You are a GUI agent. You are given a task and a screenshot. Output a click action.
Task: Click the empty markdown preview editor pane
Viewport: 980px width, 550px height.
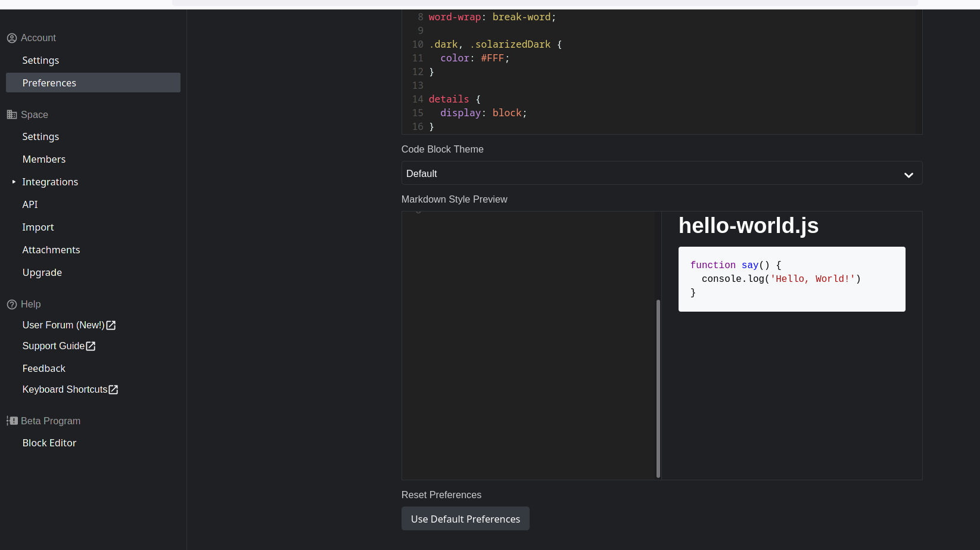tap(528, 346)
